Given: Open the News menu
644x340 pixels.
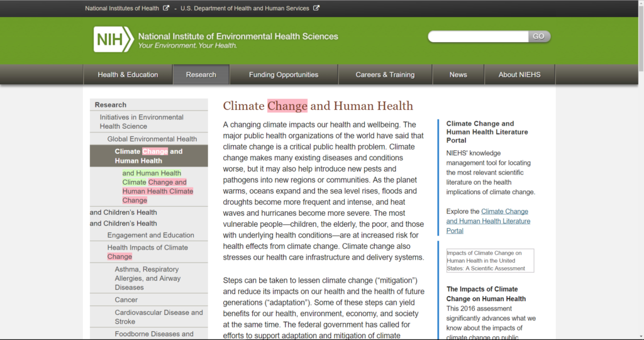Looking at the screenshot, I should coord(458,75).
